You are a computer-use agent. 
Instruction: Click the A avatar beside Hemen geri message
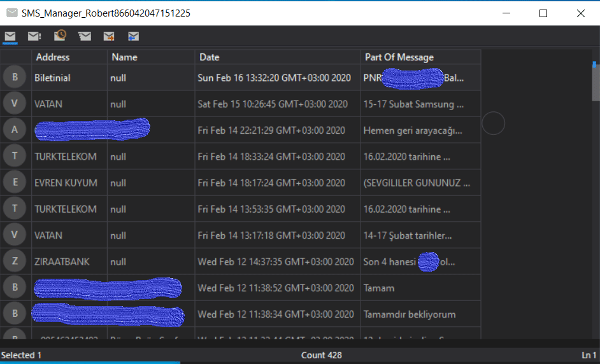coord(15,130)
